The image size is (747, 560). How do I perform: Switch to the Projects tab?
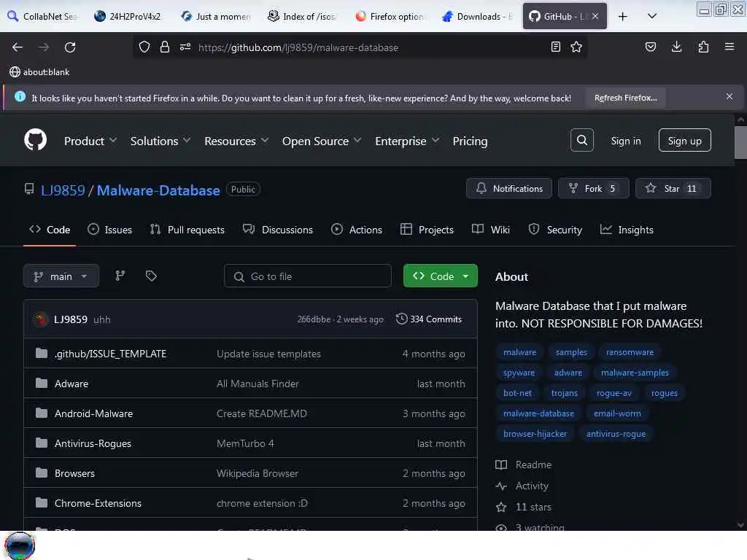(x=427, y=230)
